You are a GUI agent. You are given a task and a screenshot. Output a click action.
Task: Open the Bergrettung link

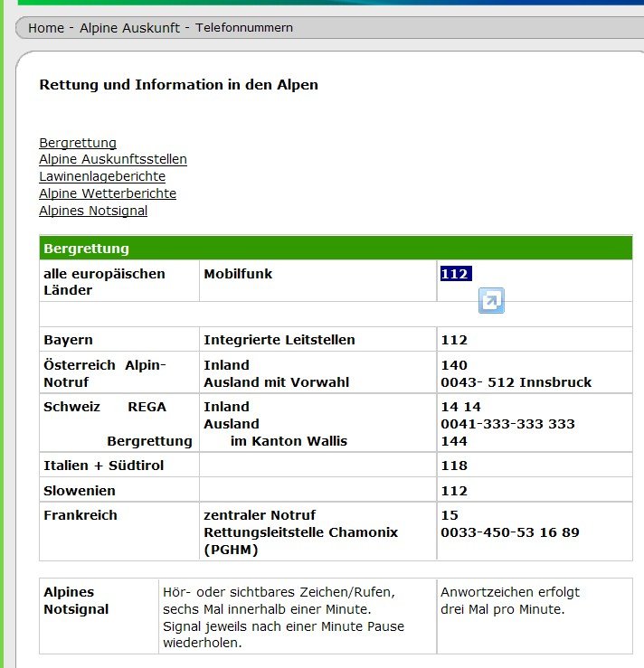pos(78,143)
